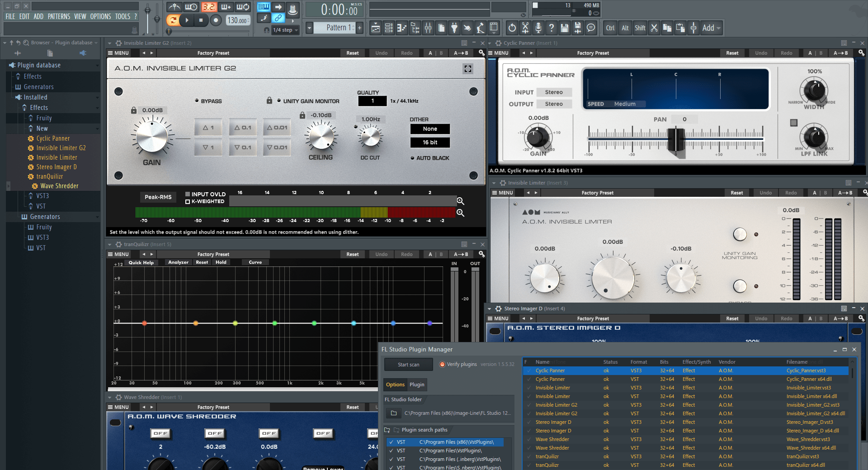This screenshot has width=868, height=470.
Task: Open the Pattern 1 dropdown arrow
Action: [x=309, y=28]
